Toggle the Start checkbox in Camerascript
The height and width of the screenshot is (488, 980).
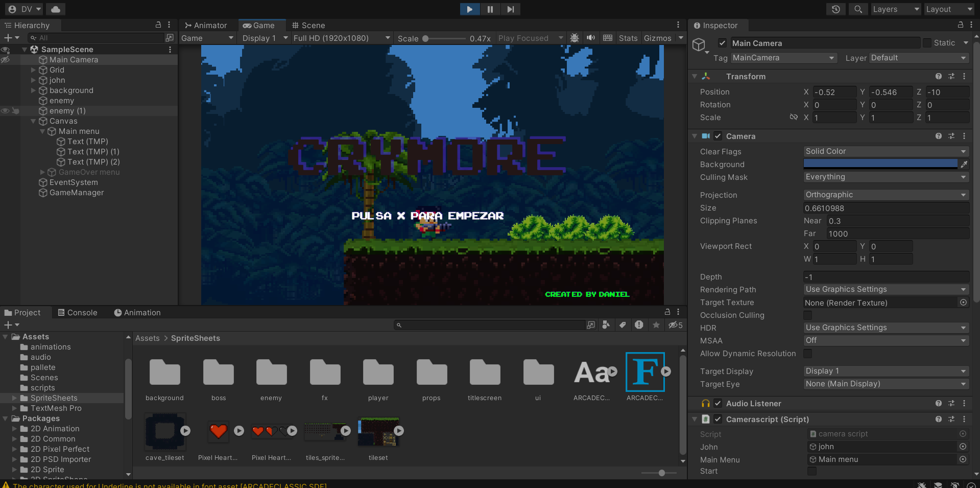coord(811,471)
